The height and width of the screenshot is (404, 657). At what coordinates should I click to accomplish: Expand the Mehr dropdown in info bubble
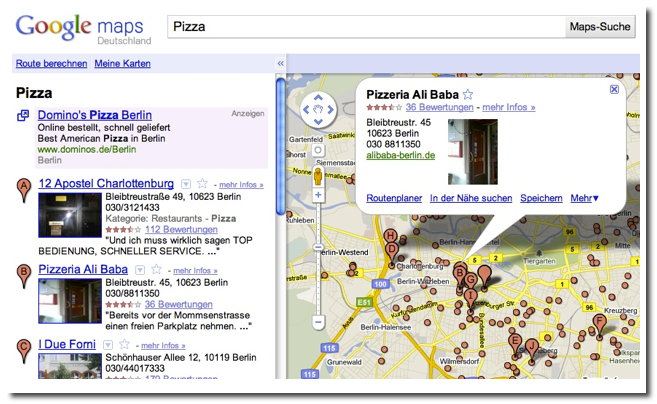pyautogui.click(x=585, y=198)
